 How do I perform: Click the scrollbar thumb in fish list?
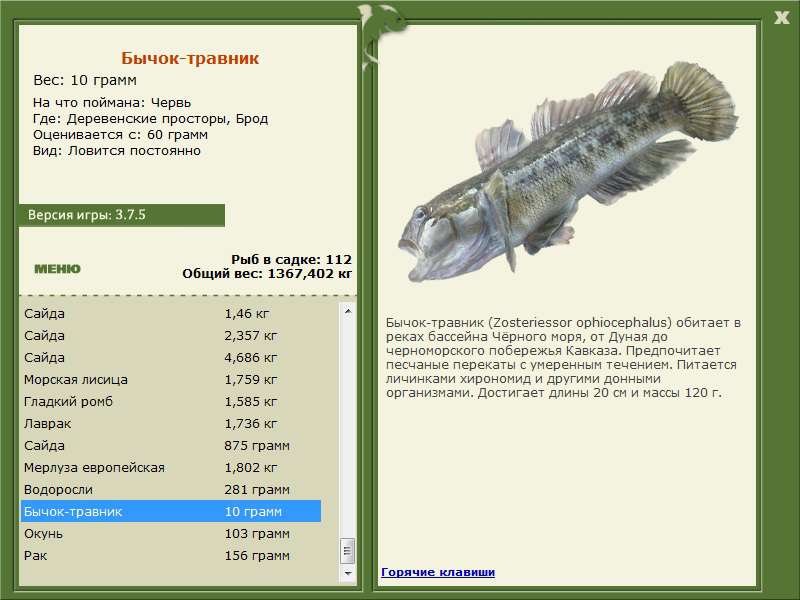point(347,551)
